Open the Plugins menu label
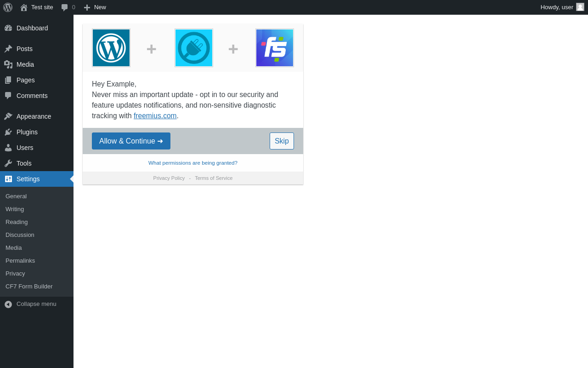Viewport: 588px width, 368px height. click(27, 132)
